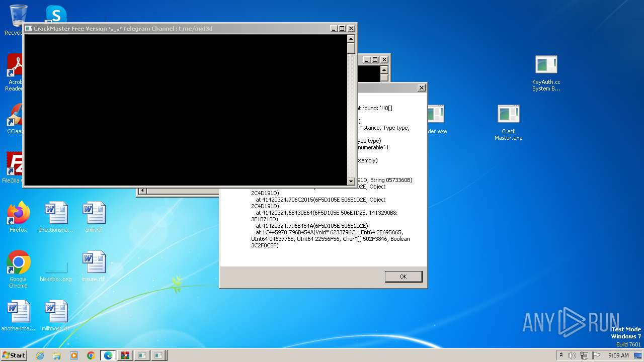The width and height of the screenshot is (644, 362).
Task: Click the CrackMaster console scroll-up arrow
Action: point(351,39)
